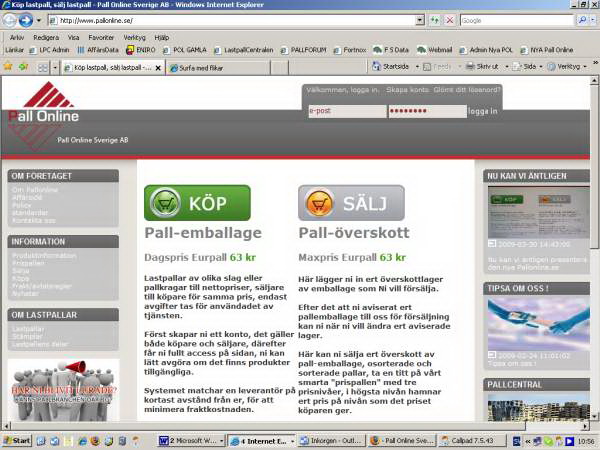The width and height of the screenshot is (600, 450).
Task: Click the Firefox quick launch icon
Action: pyautogui.click(x=95, y=441)
